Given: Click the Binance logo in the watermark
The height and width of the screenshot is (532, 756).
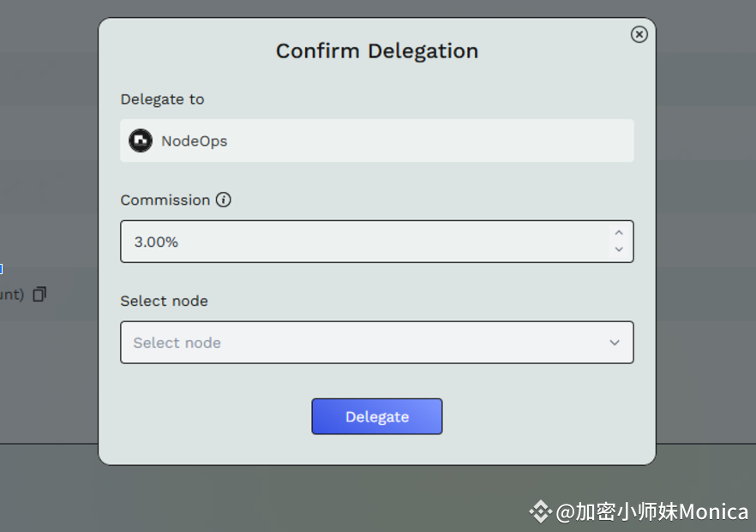Looking at the screenshot, I should tap(540, 511).
